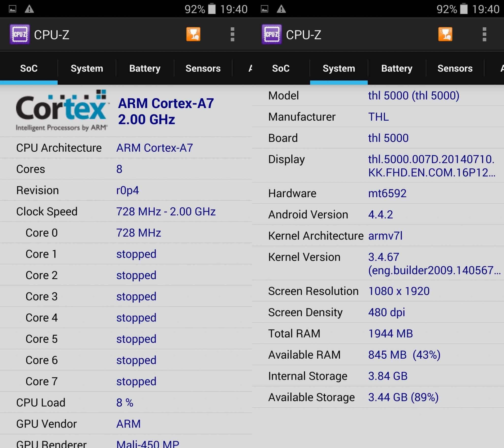Select the SoC tab in the left screen

tap(29, 68)
